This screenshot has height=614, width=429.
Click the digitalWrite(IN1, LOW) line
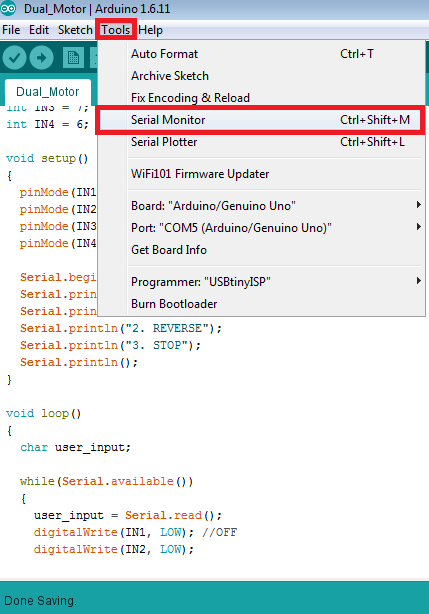[x=135, y=533]
